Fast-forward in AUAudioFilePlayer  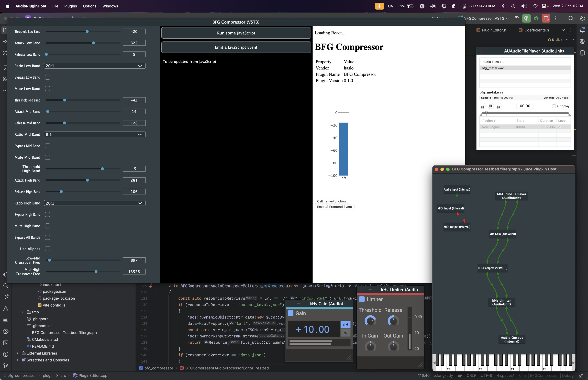[x=498, y=107]
